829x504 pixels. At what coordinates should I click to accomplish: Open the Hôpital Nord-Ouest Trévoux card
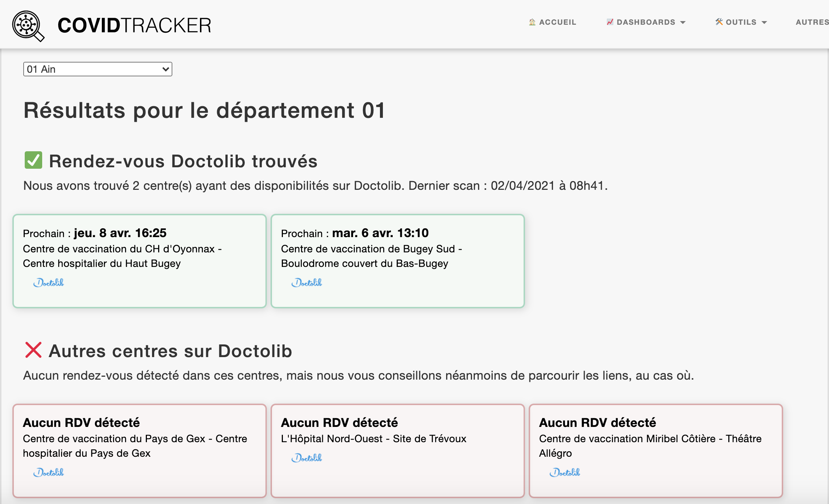point(398,451)
